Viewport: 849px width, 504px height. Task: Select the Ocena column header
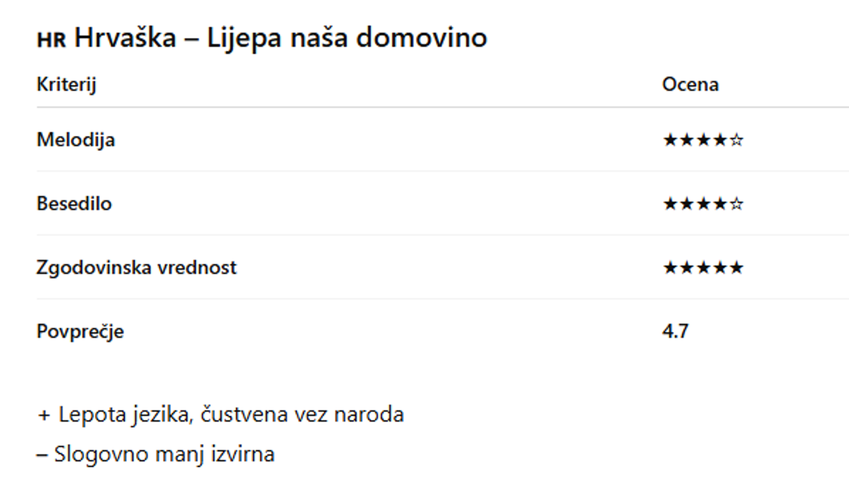coord(690,84)
